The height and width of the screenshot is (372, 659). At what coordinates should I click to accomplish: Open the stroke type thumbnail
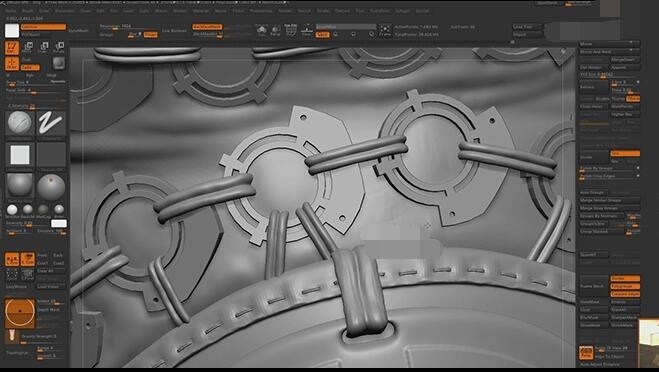click(51, 123)
